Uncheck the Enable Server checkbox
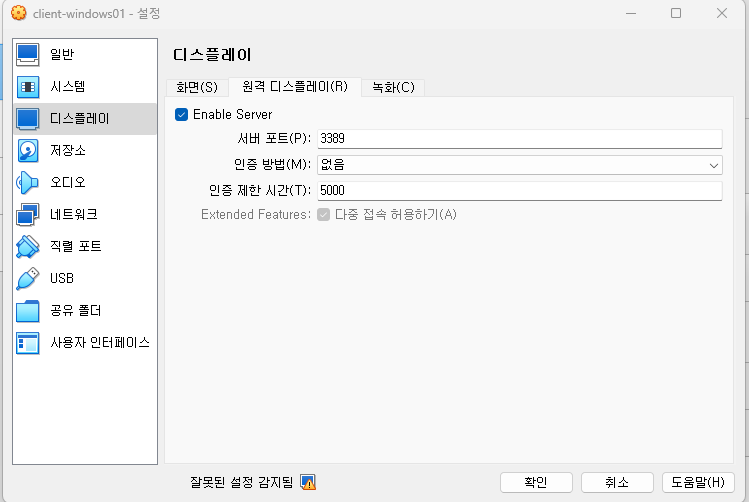This screenshot has width=749, height=502. (182, 115)
